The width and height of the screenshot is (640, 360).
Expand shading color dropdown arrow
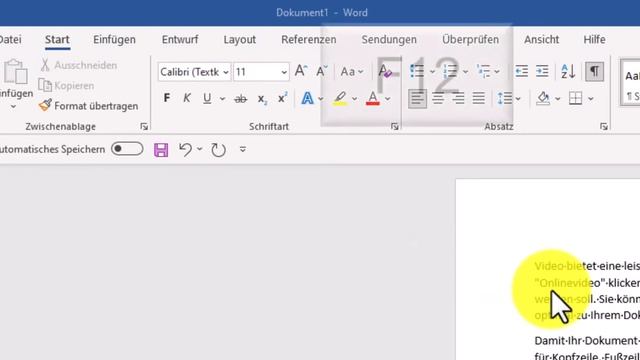click(x=558, y=99)
